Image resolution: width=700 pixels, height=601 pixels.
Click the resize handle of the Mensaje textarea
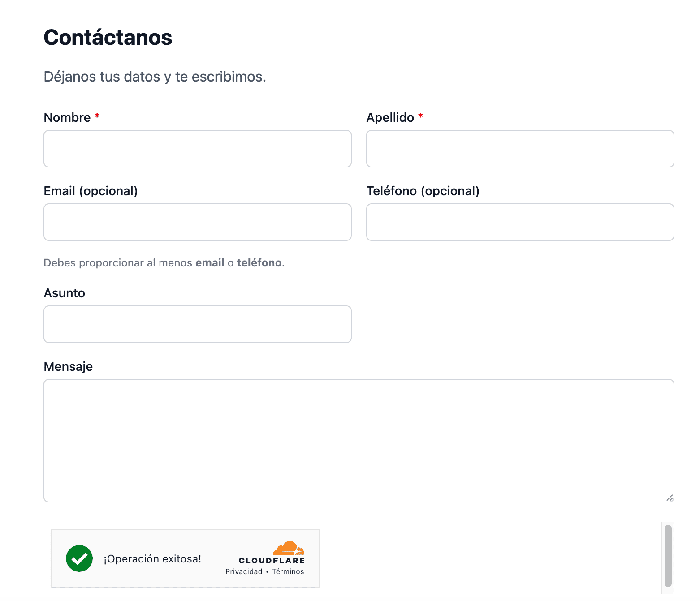tap(670, 497)
